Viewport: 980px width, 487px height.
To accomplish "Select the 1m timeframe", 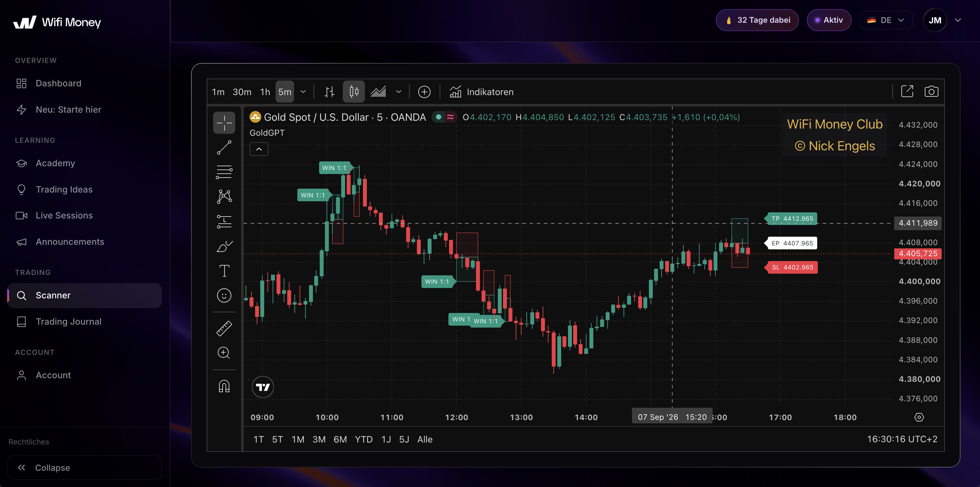I will coord(218,92).
